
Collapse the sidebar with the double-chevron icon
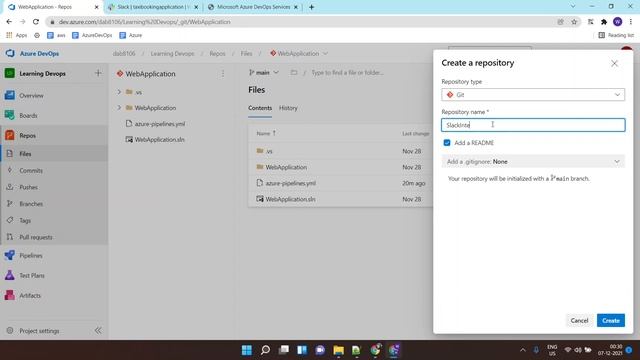pyautogui.click(x=98, y=330)
